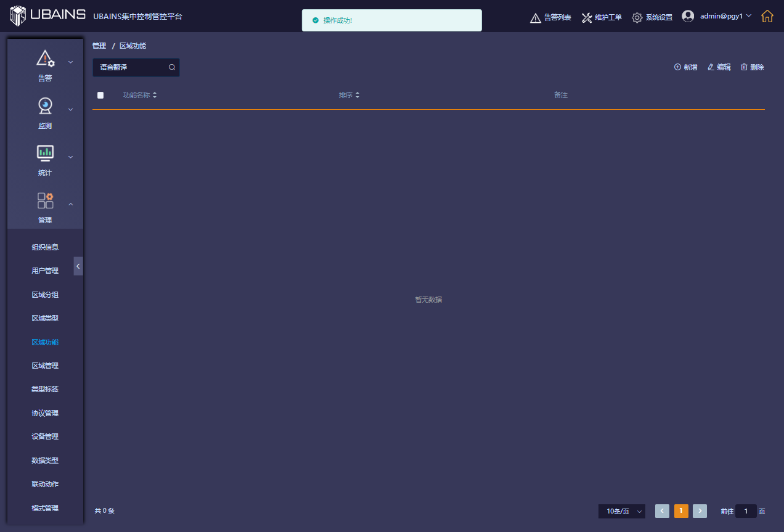This screenshot has height=532, width=784.
Task: Toggle the select-all table checkbox
Action: point(100,95)
